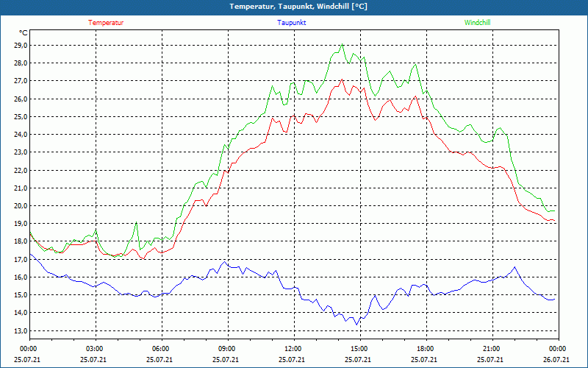The height and width of the screenshot is (368, 588).
Task: Click the green Windchill peak above 29,0
Action: tap(342, 44)
